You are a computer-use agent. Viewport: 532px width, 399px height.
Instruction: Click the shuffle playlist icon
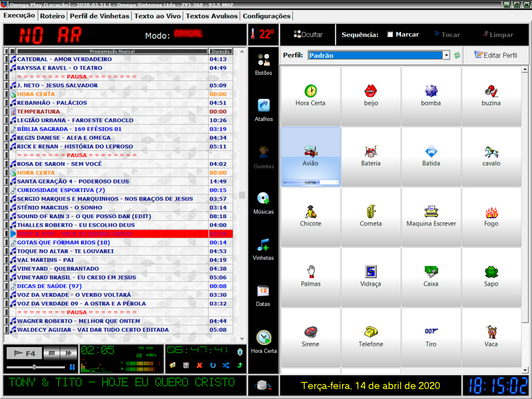(x=226, y=365)
